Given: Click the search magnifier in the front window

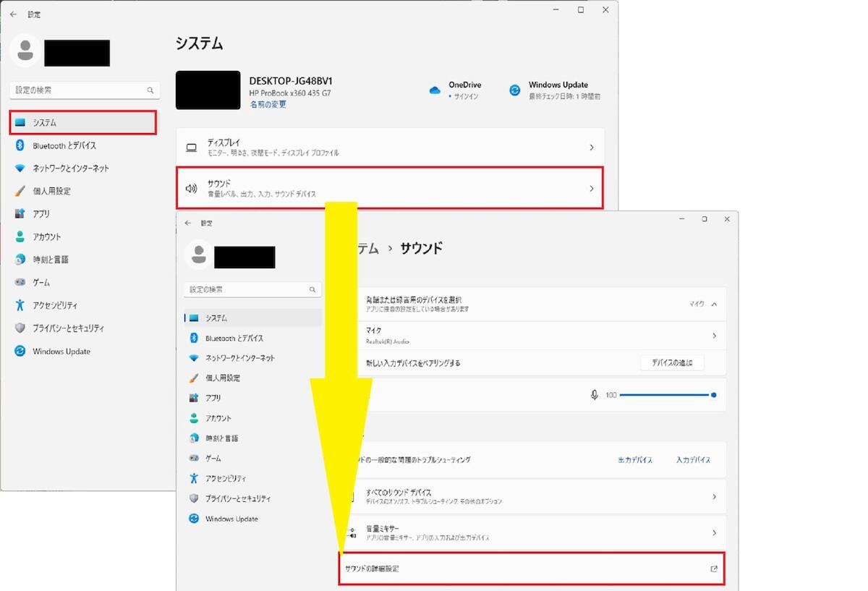Looking at the screenshot, I should tap(312, 289).
